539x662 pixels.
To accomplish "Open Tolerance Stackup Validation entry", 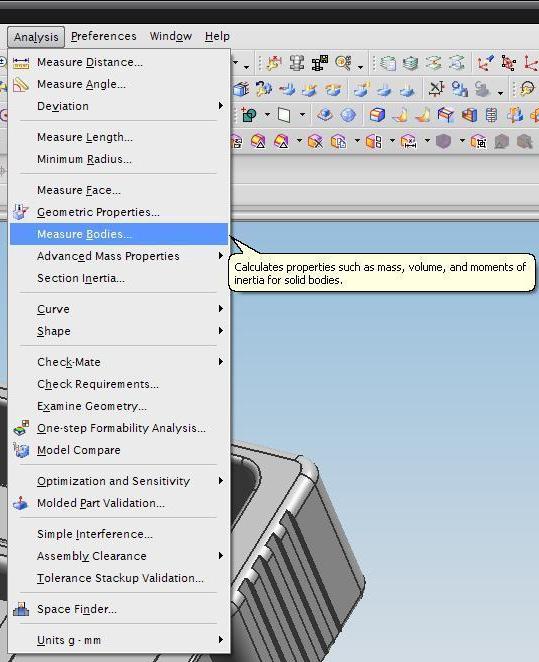I will tap(119, 578).
